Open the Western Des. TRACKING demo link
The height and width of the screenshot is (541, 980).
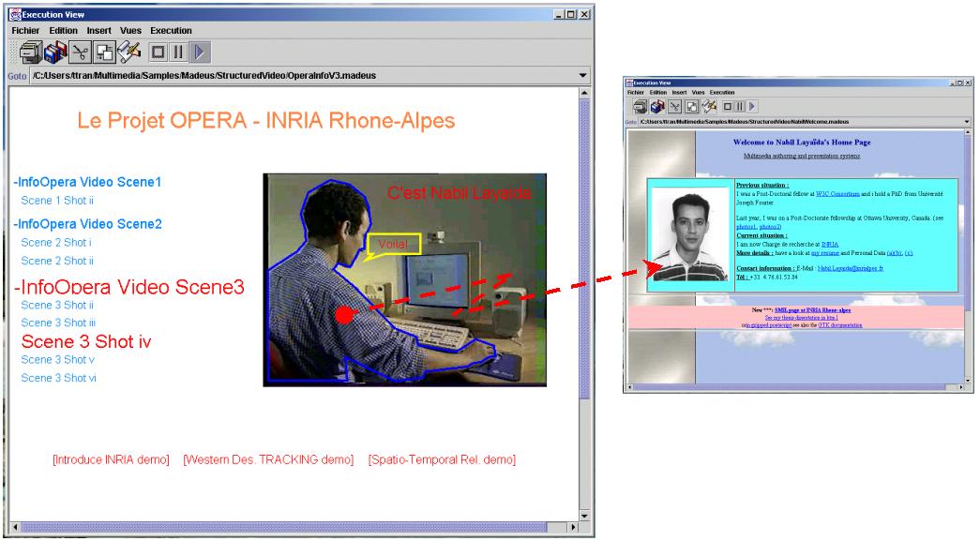[x=268, y=459]
